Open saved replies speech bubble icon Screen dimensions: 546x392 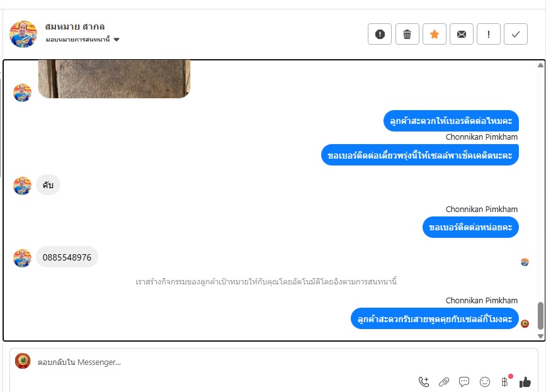(x=464, y=382)
